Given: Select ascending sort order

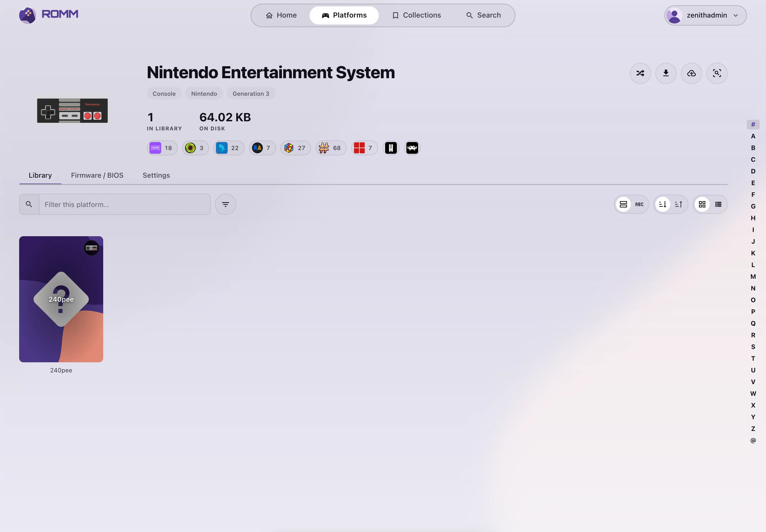Looking at the screenshot, I should 678,204.
